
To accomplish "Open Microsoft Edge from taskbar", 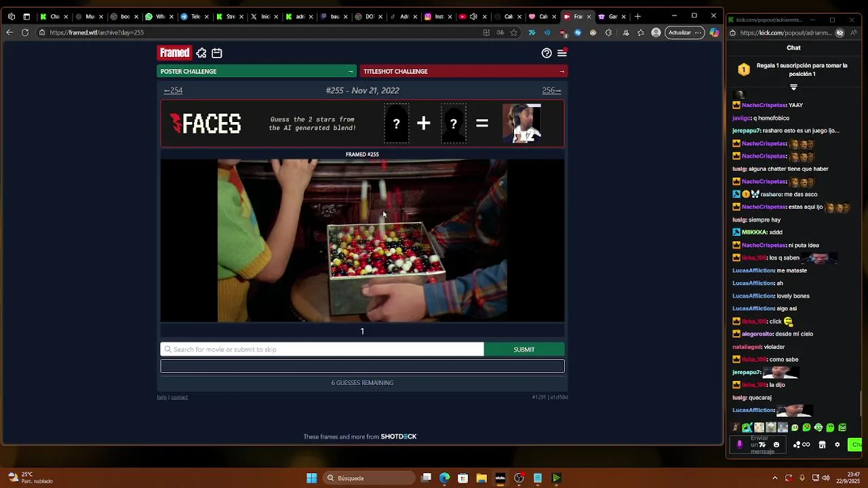I will pyautogui.click(x=444, y=478).
